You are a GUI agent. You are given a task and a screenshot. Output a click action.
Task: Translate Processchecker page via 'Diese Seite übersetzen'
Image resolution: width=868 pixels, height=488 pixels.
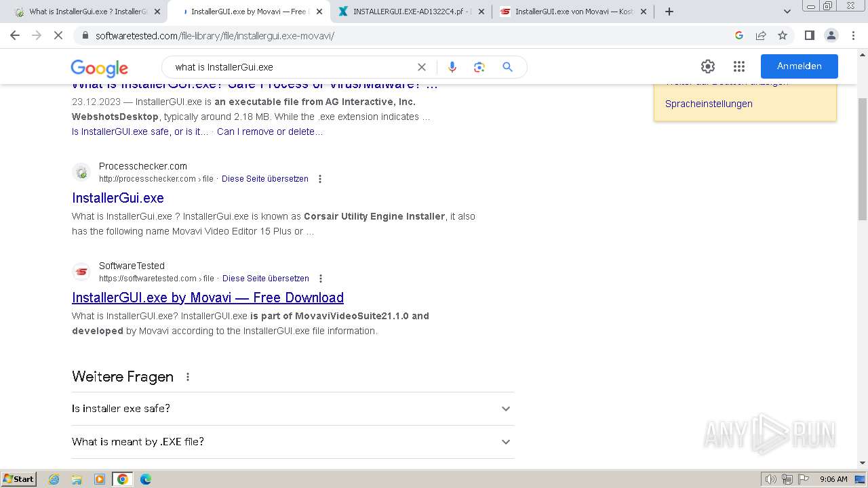click(x=265, y=179)
